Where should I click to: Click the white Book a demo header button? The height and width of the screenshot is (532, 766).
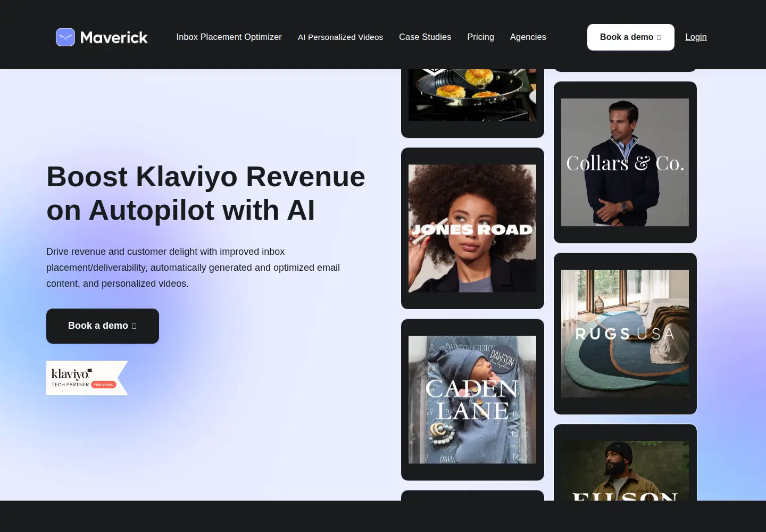630,37
